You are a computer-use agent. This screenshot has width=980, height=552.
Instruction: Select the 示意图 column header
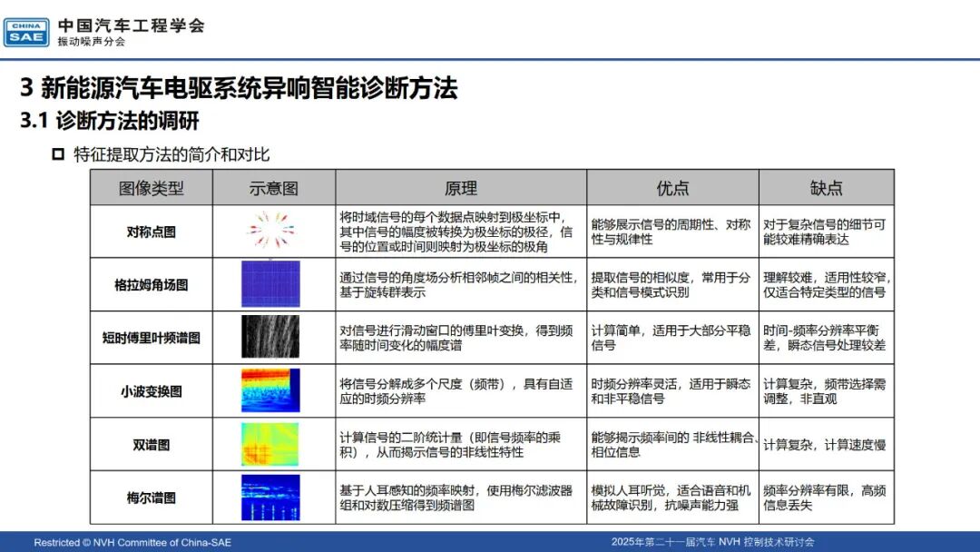click(x=273, y=188)
